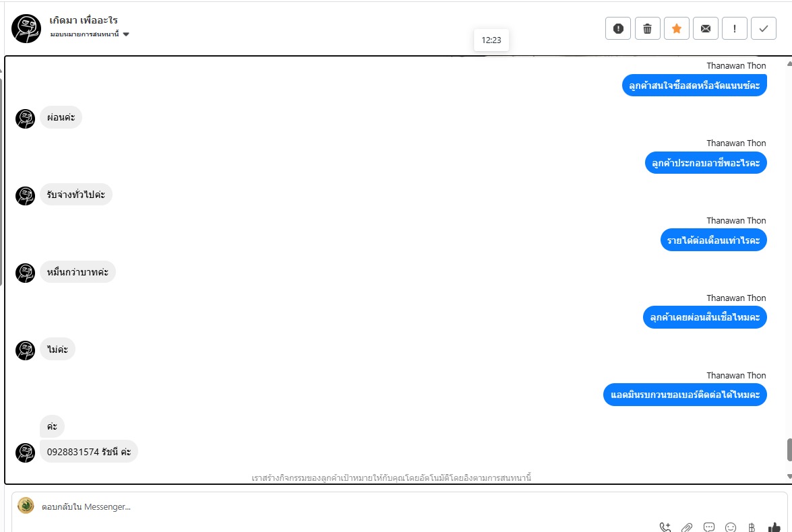Open the มอบหมายการสนทนานี้ assign dropdown
This screenshot has height=532, width=792.
click(x=90, y=34)
